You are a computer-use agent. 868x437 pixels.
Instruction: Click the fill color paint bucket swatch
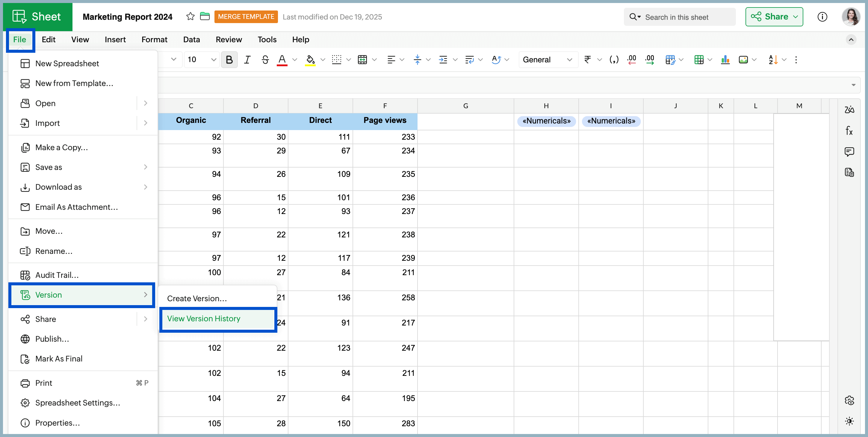pos(310,60)
